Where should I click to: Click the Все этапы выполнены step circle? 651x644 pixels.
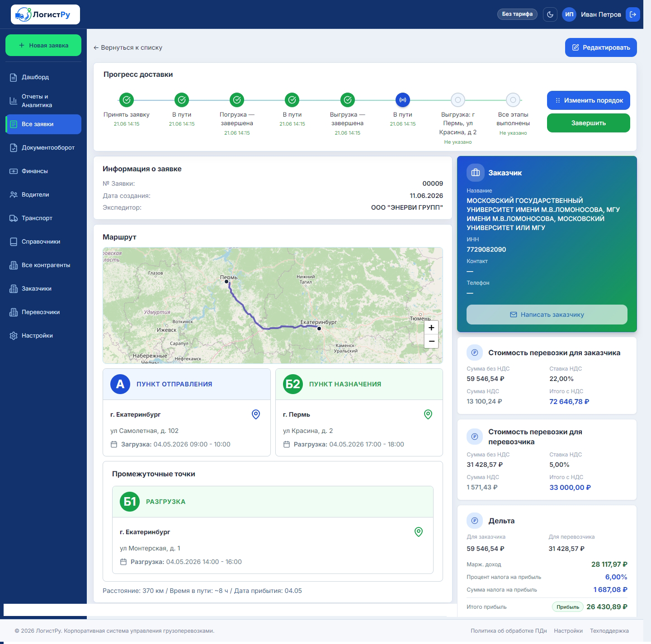513,100
